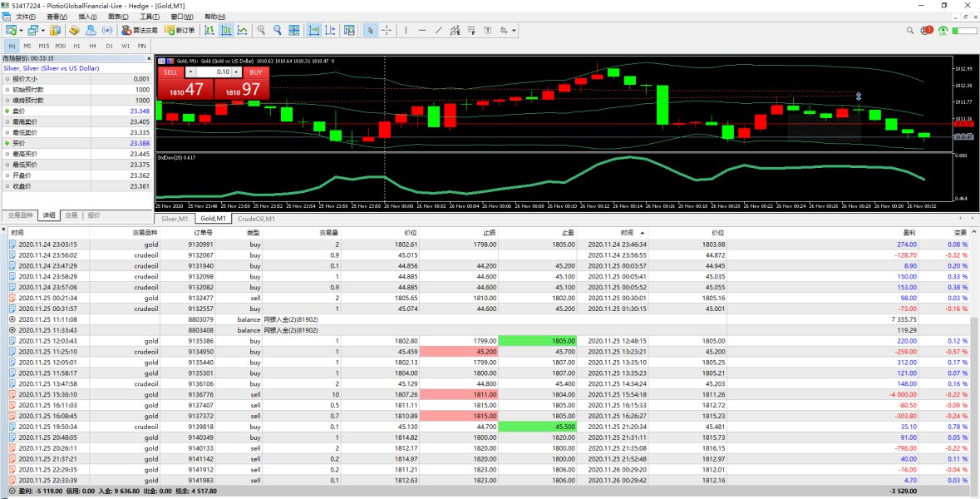This screenshot has height=499, width=980.
Task: Select the horizontal line drawing tool
Action: [x=422, y=30]
